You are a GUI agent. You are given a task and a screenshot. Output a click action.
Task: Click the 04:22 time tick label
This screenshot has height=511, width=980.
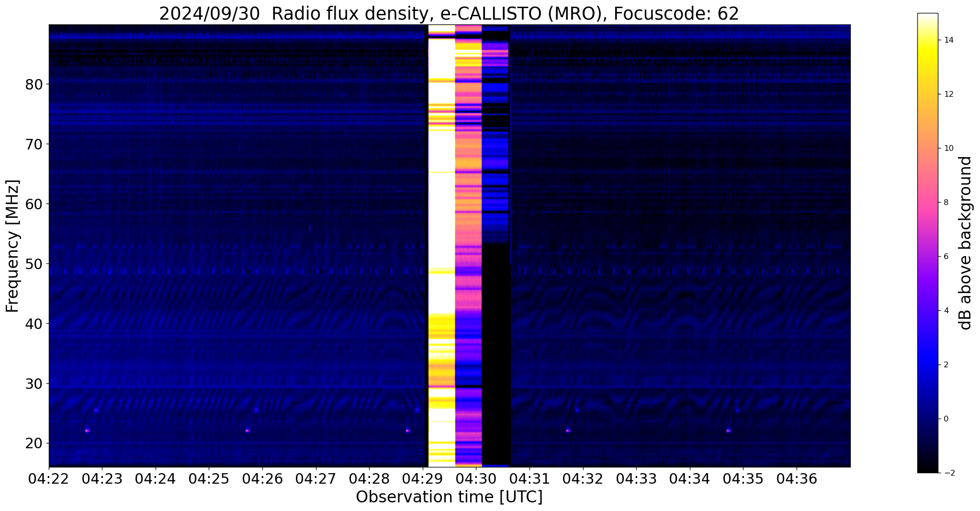pyautogui.click(x=49, y=479)
